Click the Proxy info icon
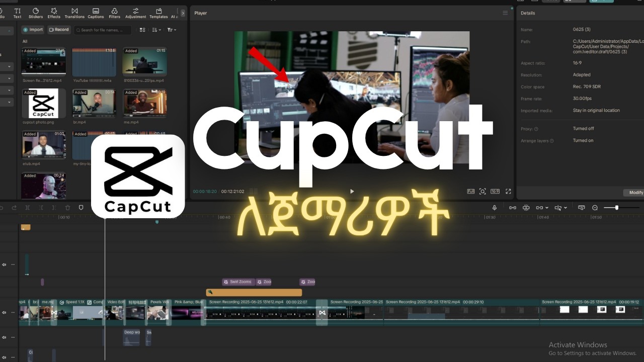644x362 pixels. 536,129
